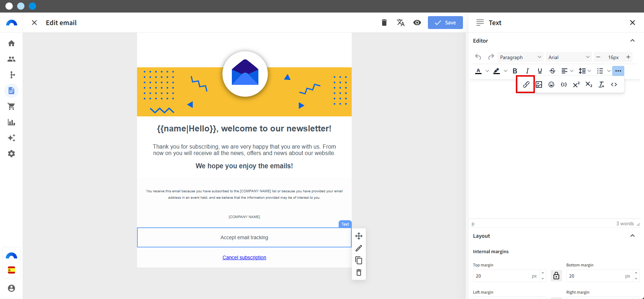The image size is (644, 299).
Task: Click the Bottom margin input field
Action: point(599,276)
